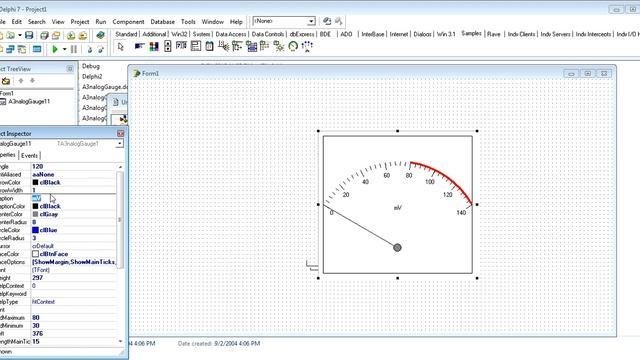Select the SpinEdit component icon
The height and width of the screenshot is (360, 640).
tap(181, 46)
